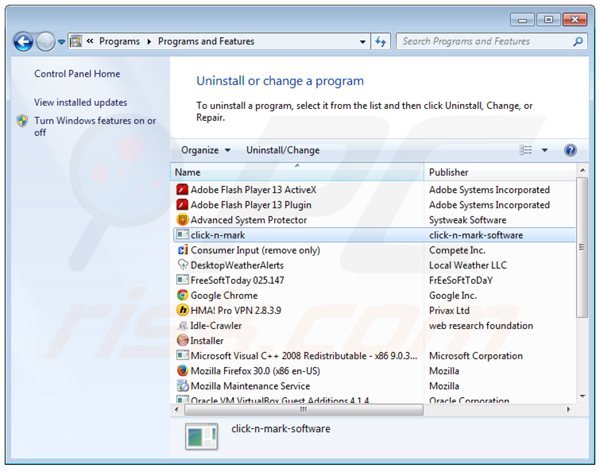Click the horizontal scrollbar thumb
600x472 pixels.
pos(303,409)
